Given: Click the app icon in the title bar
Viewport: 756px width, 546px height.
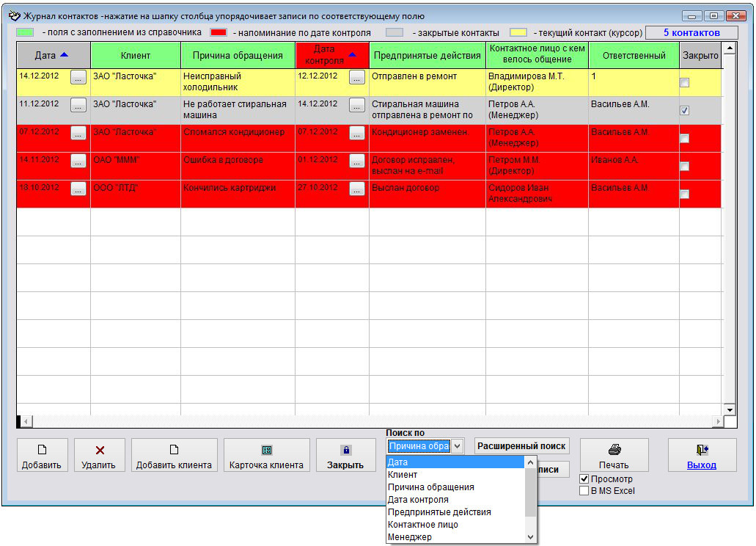Looking at the screenshot, I should click(15, 16).
